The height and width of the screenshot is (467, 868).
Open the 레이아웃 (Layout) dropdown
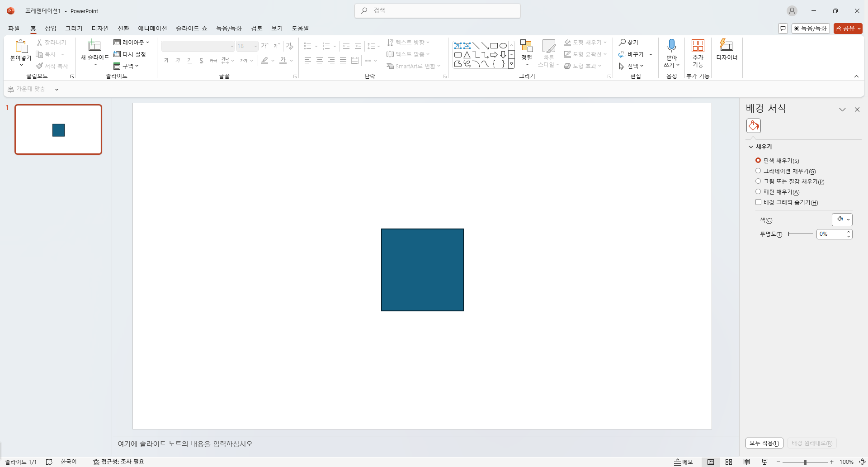(x=132, y=43)
